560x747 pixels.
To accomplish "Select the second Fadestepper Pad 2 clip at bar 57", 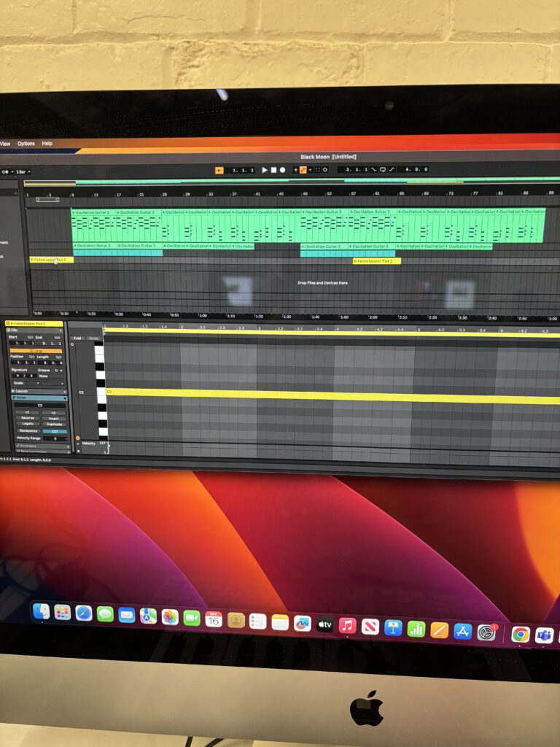I will [x=377, y=260].
